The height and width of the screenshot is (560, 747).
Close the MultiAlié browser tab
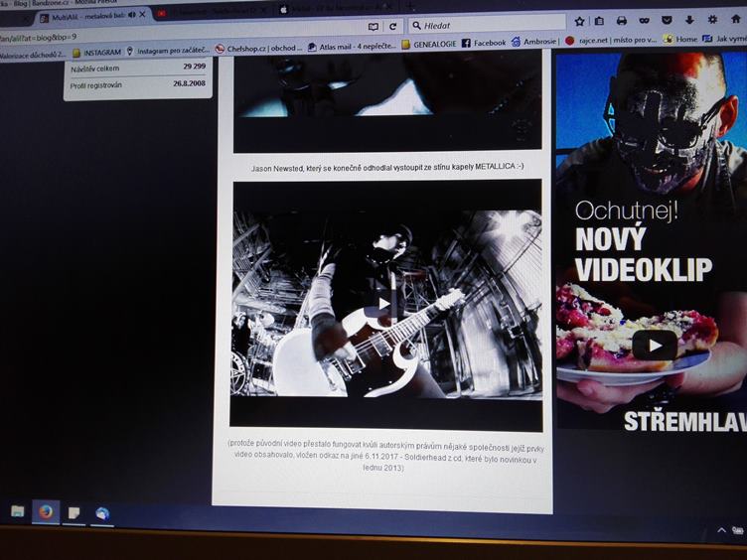pyautogui.click(x=142, y=15)
